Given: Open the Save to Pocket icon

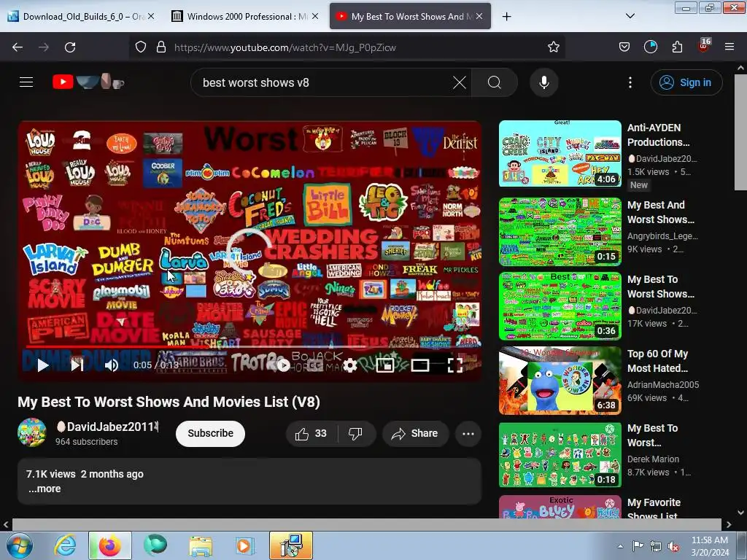Looking at the screenshot, I should tap(624, 47).
